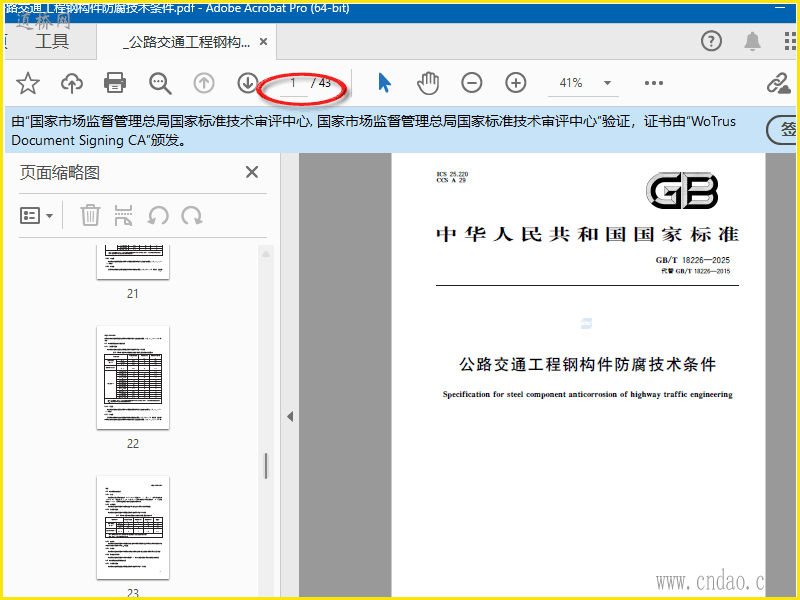Screen dimensions: 800x600
Task: Open more tools via three dots
Action: coord(654,83)
